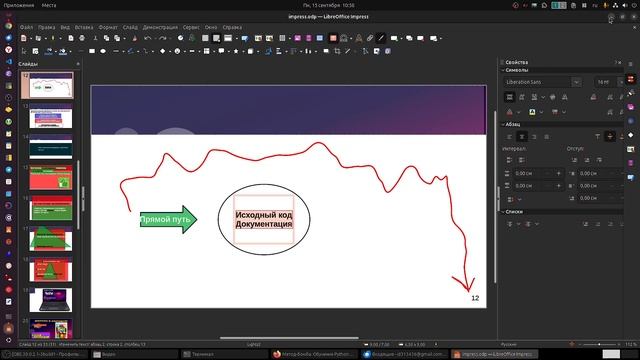Click the Print icon in the toolbar
The width and height of the screenshot is (640, 360).
82,38
